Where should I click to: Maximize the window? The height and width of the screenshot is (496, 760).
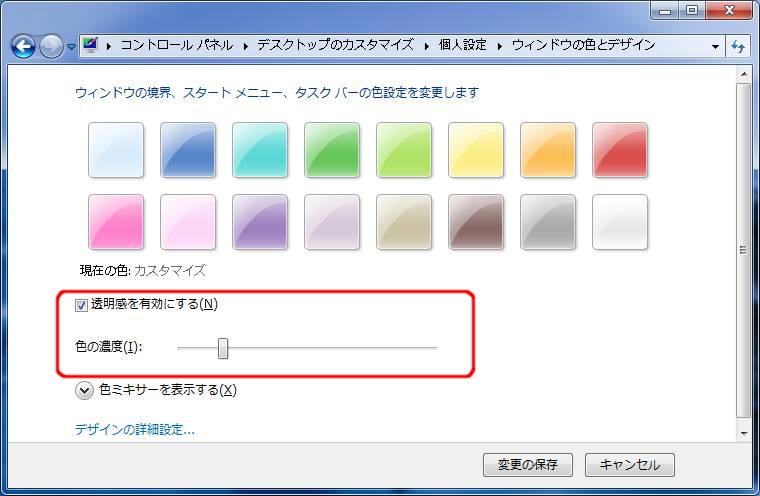click(692, 10)
